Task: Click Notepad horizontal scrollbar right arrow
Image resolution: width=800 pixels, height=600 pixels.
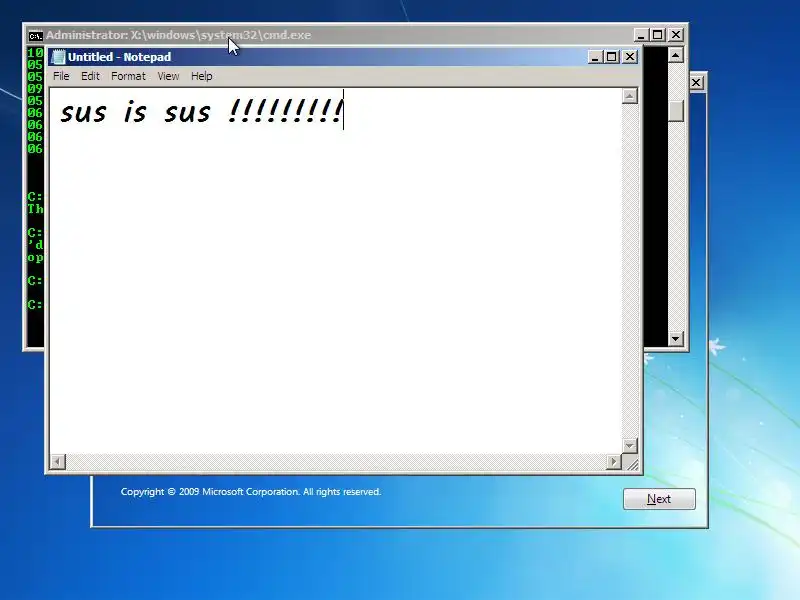Action: click(x=614, y=462)
